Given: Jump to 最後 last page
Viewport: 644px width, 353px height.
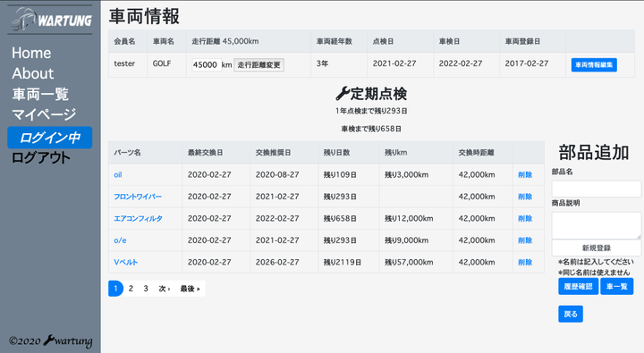Looking at the screenshot, I should point(191,289).
